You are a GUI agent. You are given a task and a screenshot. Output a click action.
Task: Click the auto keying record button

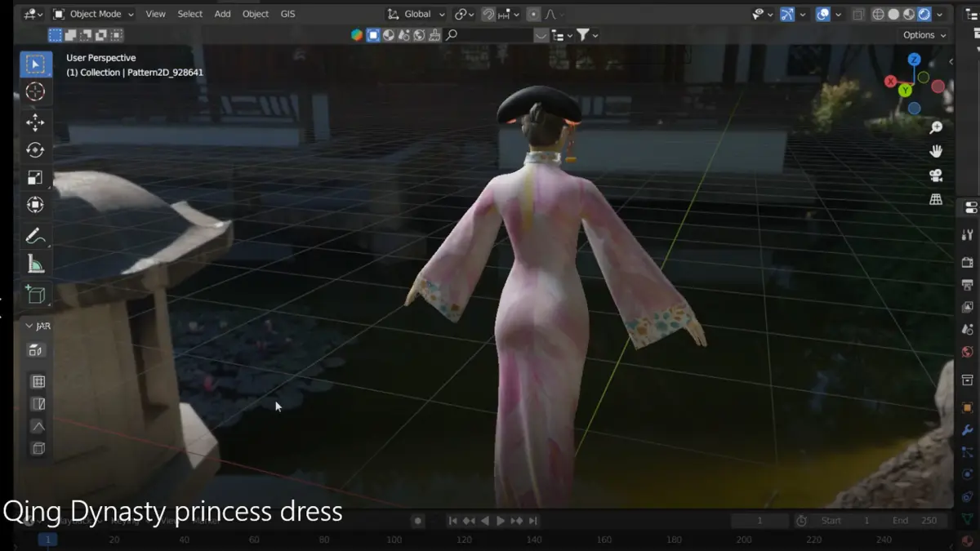pyautogui.click(x=417, y=521)
